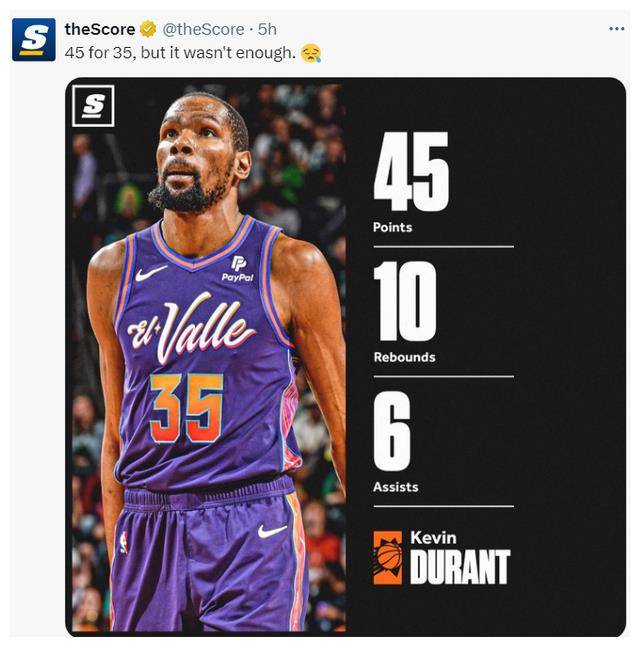
Task: Click the tweet text '45 for 35'
Action: coord(99,53)
